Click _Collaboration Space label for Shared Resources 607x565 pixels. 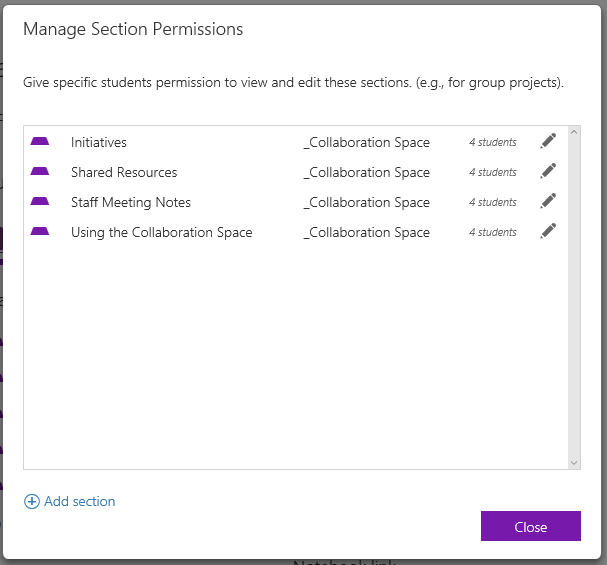tap(367, 172)
